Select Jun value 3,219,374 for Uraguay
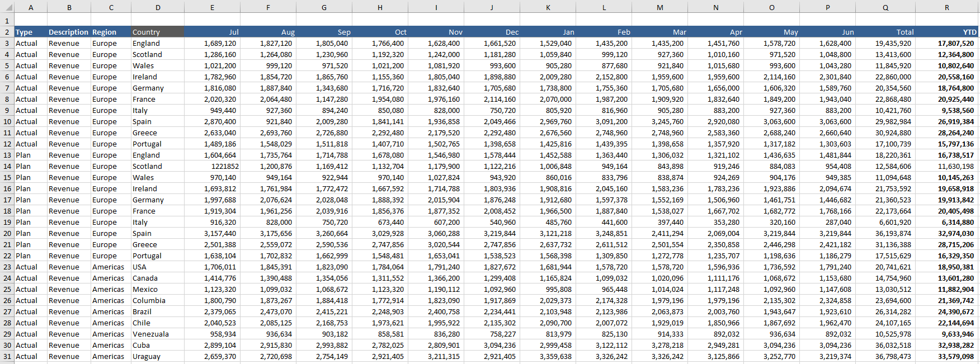Viewport: 980px width, 364px height. [827, 356]
